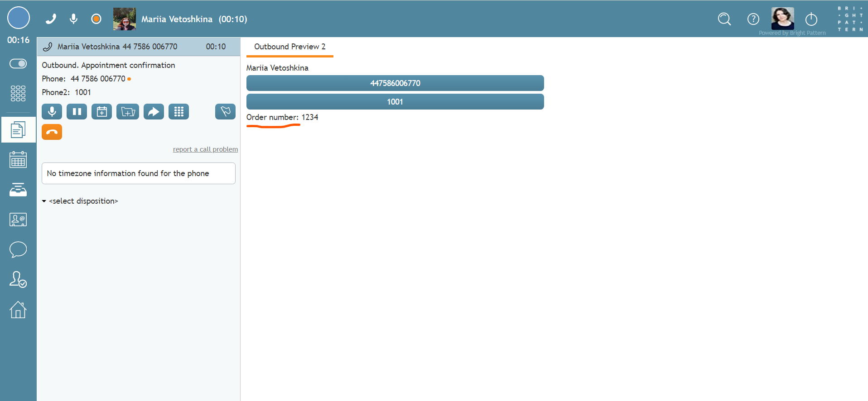Toggle call recording in top bar

[x=96, y=19]
